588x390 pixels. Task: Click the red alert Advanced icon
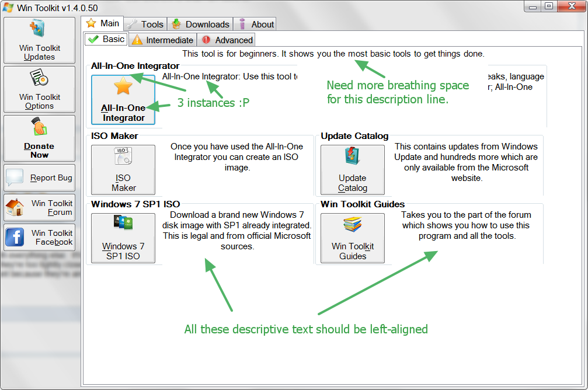point(206,39)
